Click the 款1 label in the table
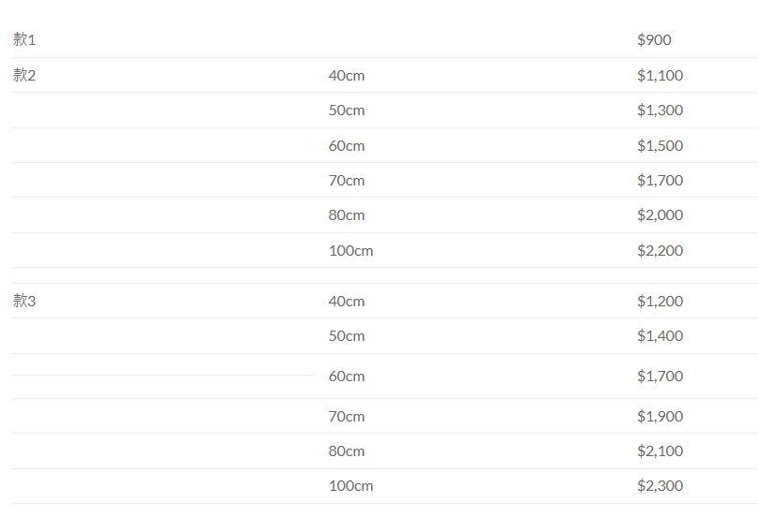 (24, 40)
